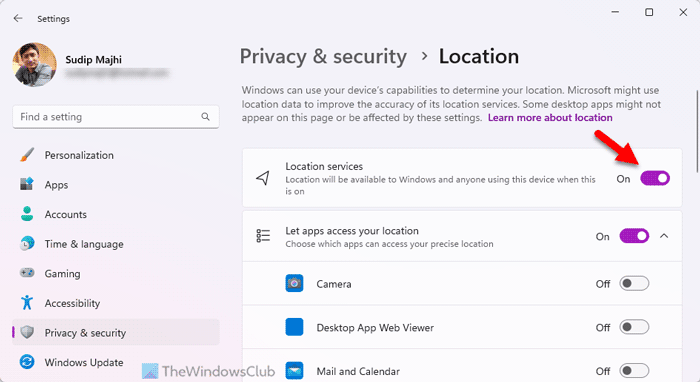Turn off Location services toggle
This screenshot has width=700, height=382.
click(x=655, y=179)
